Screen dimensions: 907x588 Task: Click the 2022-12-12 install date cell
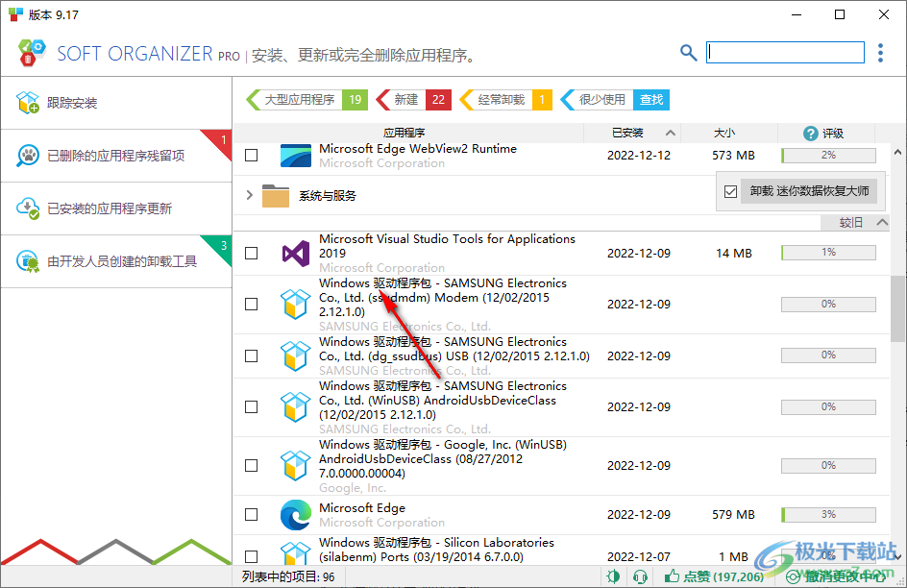click(639, 156)
